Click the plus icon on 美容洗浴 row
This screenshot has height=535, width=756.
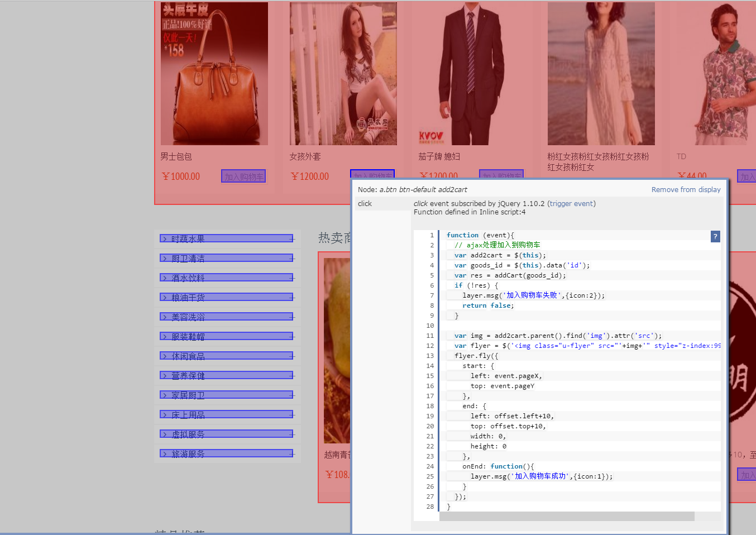click(291, 317)
